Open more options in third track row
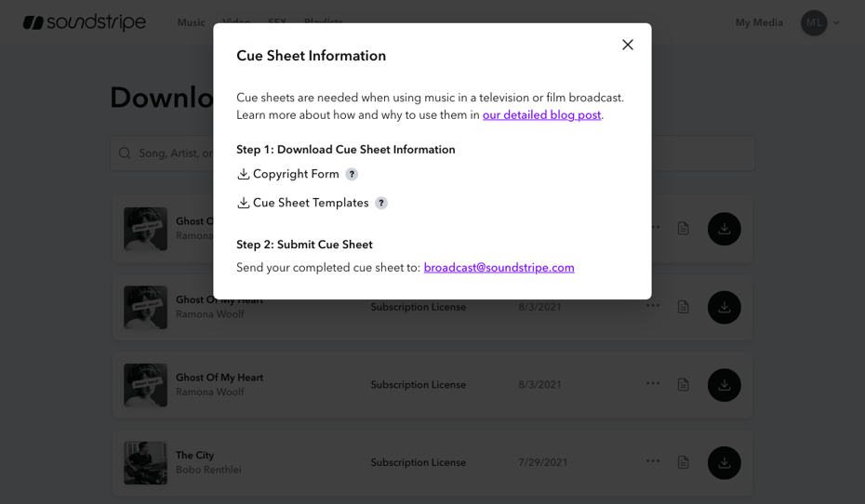Screen dimensions: 865x504 [653, 383]
